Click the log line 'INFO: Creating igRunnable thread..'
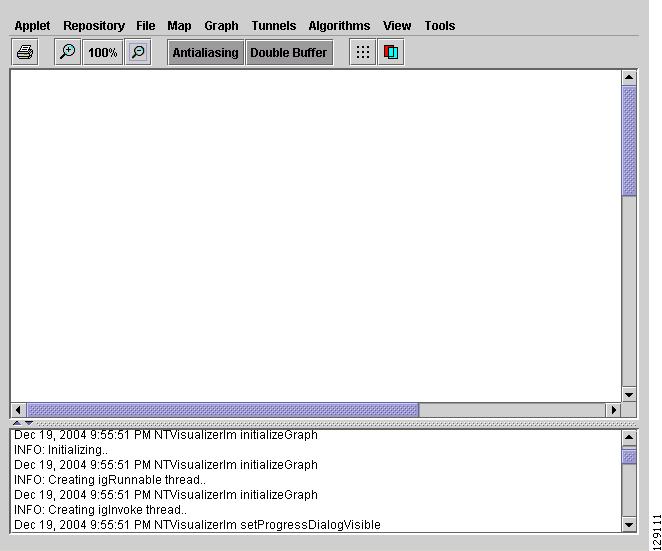Image resolution: width=662 pixels, height=551 pixels. click(110, 480)
